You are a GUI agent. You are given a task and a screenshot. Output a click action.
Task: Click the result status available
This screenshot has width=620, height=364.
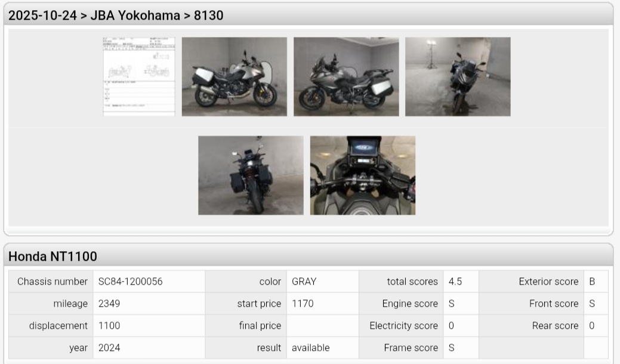(311, 348)
